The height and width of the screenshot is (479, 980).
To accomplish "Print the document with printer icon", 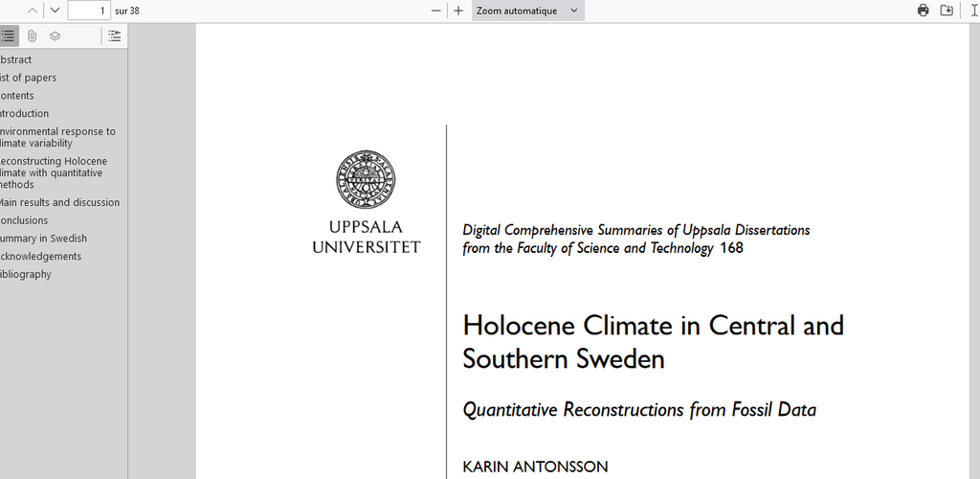I will click(x=923, y=11).
